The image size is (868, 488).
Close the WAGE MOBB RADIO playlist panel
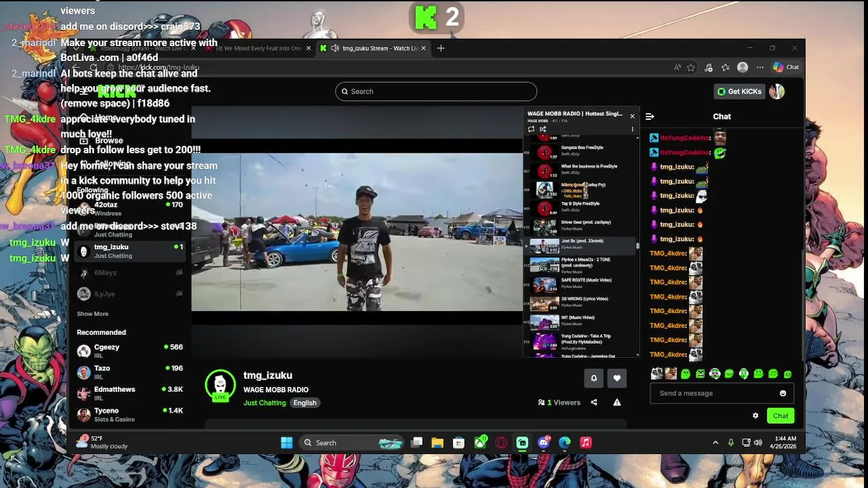click(632, 116)
